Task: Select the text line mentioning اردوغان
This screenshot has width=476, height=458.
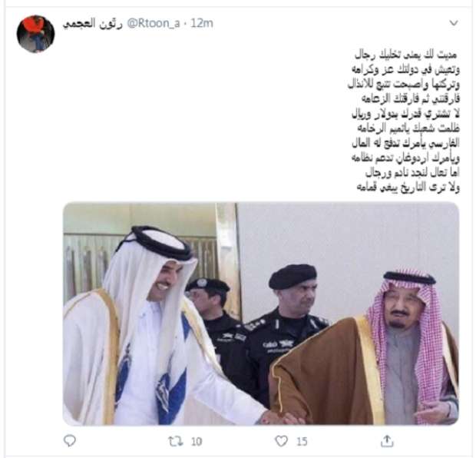Action: pos(405,158)
